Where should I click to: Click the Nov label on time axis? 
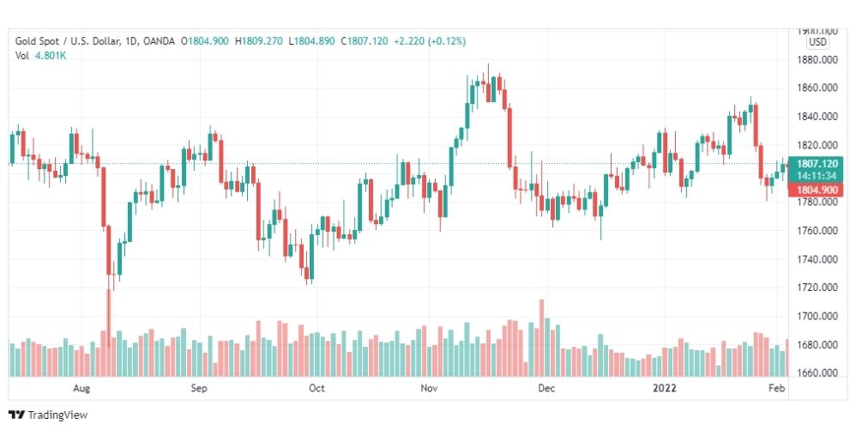(x=429, y=389)
